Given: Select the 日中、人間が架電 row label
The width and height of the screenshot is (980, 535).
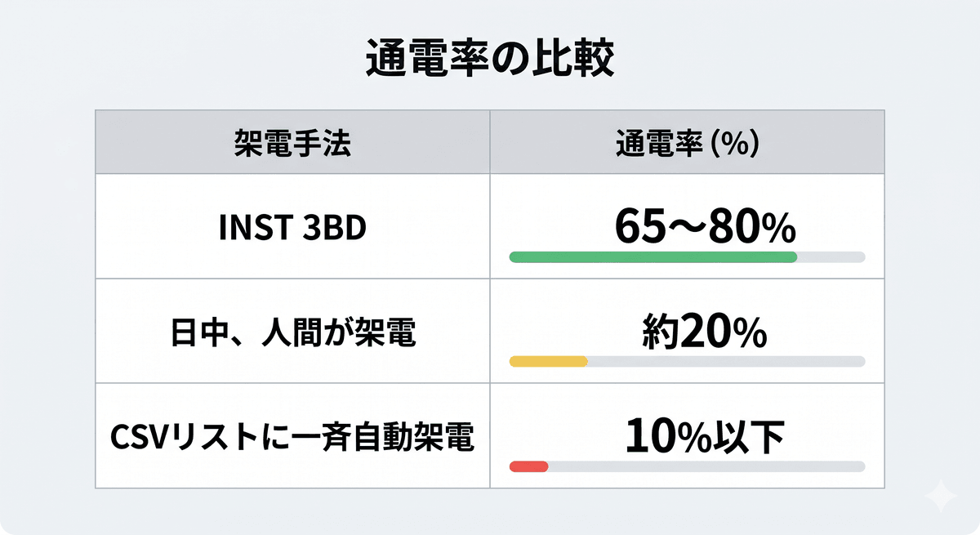Looking at the screenshot, I should pos(292,333).
